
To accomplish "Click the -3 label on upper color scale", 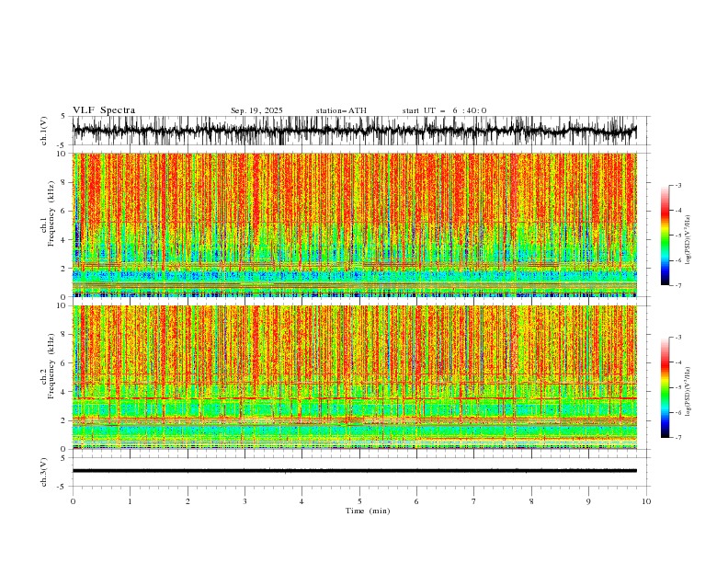I will click(677, 185).
